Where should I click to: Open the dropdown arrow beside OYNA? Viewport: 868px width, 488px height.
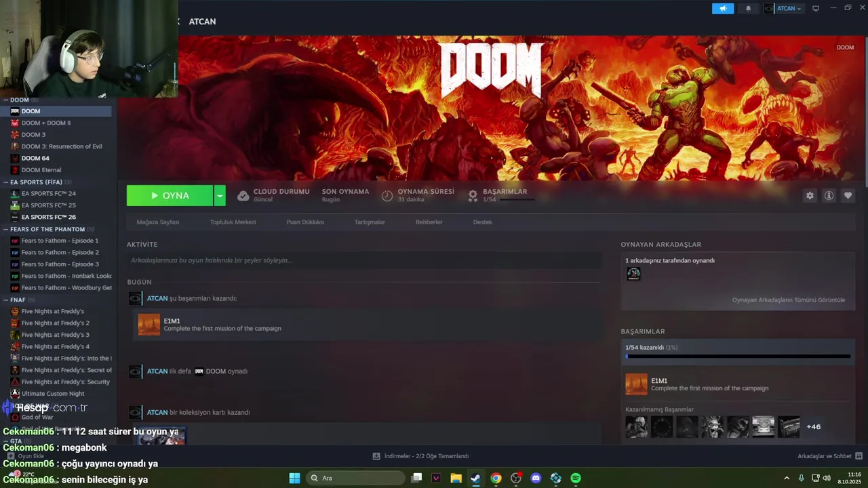point(220,195)
